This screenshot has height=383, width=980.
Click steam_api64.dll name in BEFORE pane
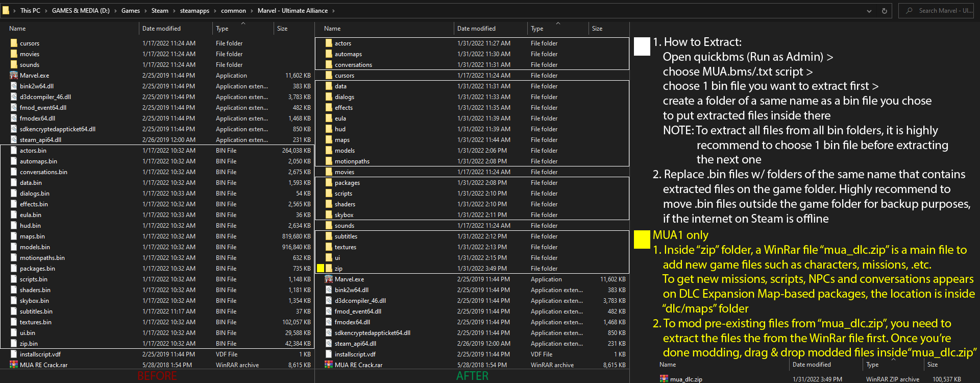(40, 140)
